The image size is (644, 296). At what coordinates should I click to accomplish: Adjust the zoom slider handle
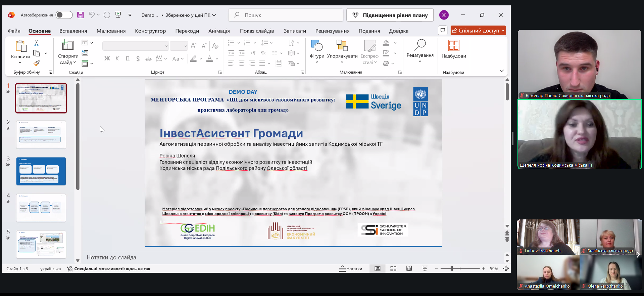(x=452, y=268)
